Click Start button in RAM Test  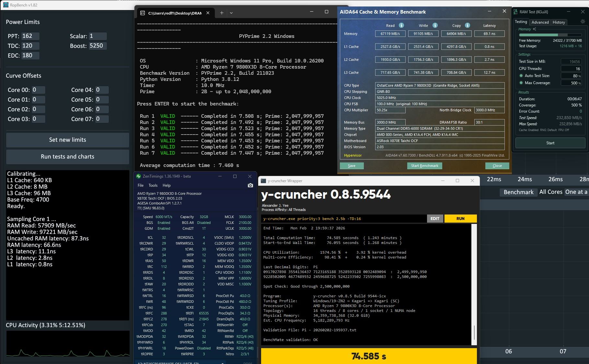pyautogui.click(x=550, y=143)
